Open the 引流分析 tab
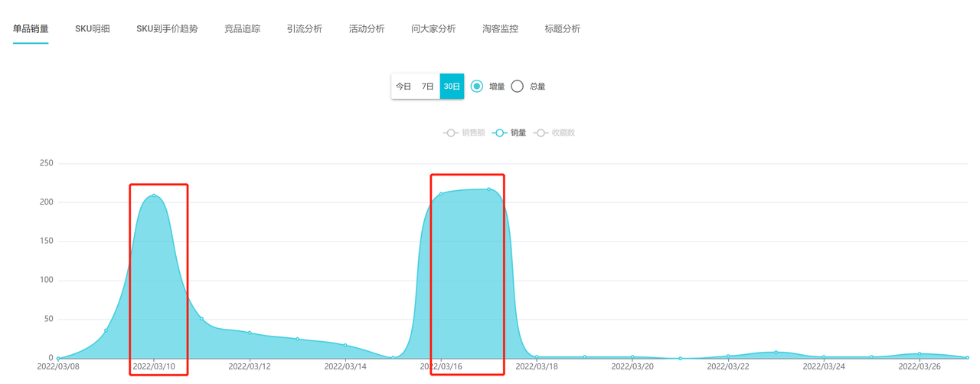This screenshot has height=384, width=980. [305, 29]
